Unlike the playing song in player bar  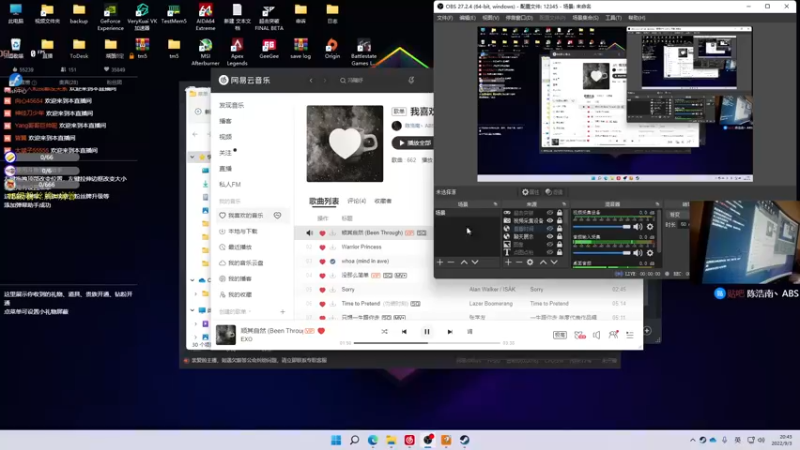click(x=321, y=331)
